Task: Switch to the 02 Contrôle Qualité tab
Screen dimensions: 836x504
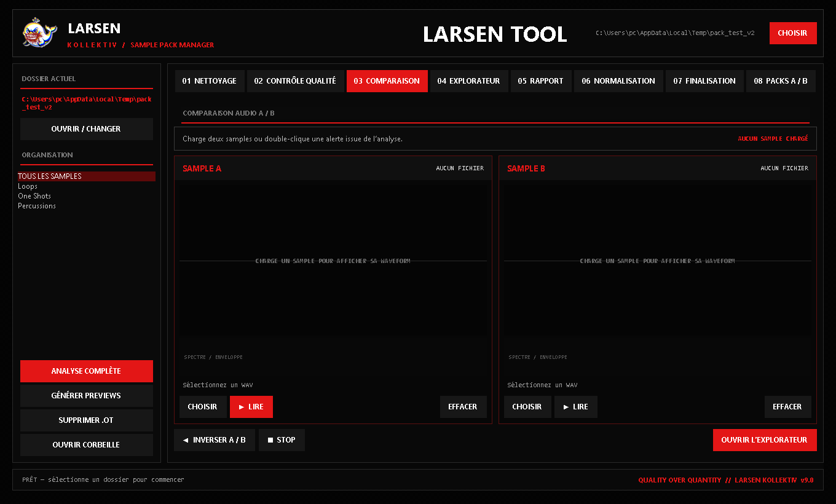Action: coord(295,81)
